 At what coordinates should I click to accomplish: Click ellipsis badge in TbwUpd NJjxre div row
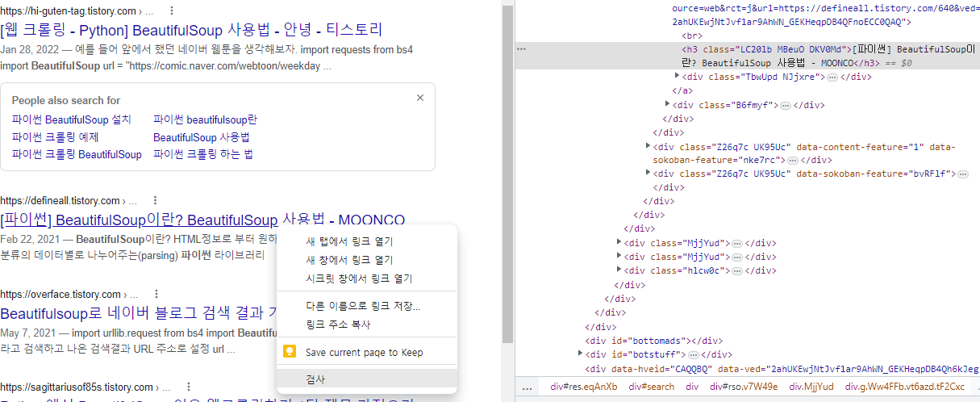click(x=832, y=77)
